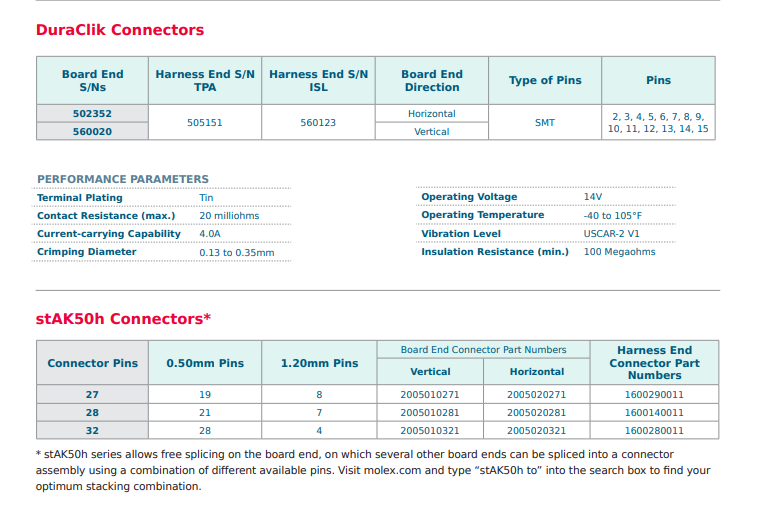Click horizontal part number 2005020281
Viewport: 760px width, 514px height.
tap(537, 412)
